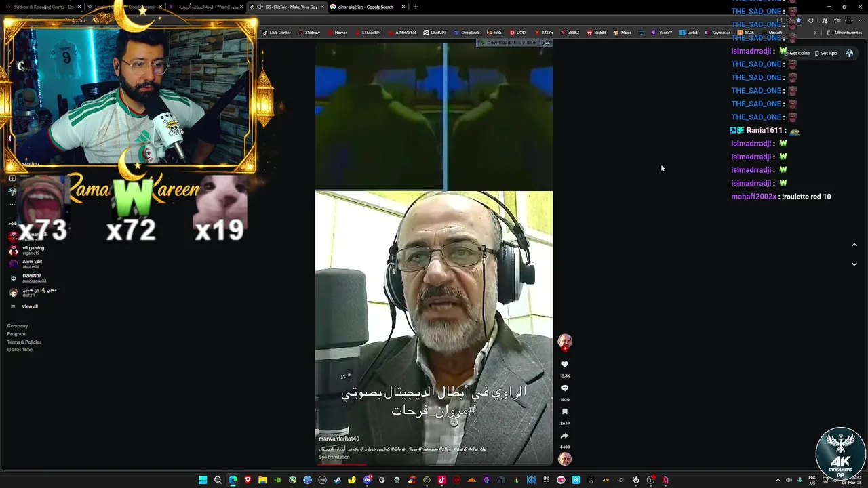Open the GEEKZ bookmark

pos(570,33)
